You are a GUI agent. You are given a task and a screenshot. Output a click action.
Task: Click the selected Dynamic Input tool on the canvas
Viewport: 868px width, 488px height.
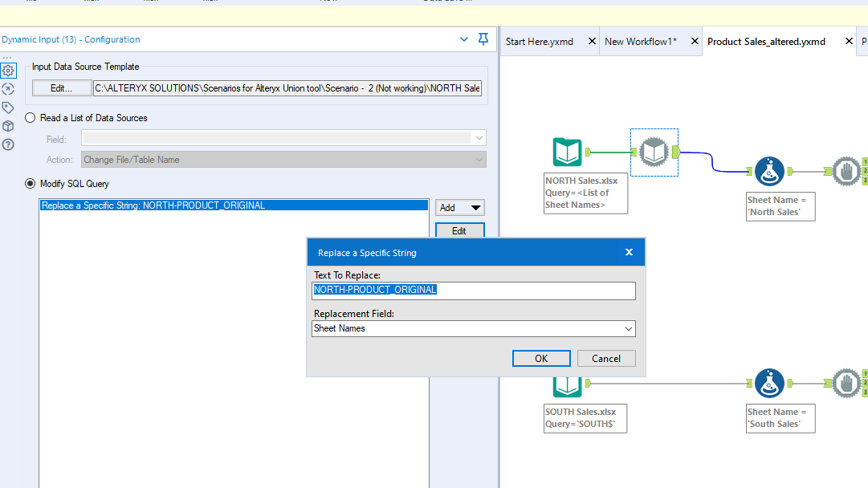tap(654, 151)
